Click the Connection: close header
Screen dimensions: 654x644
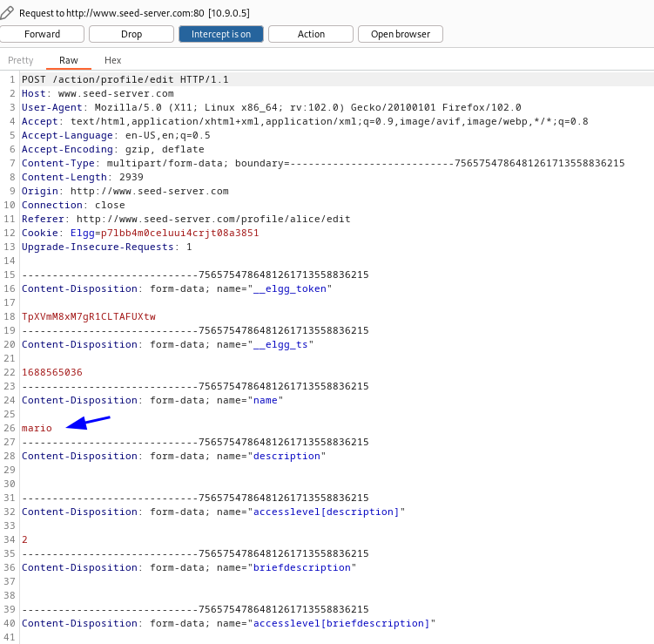pos(73,206)
